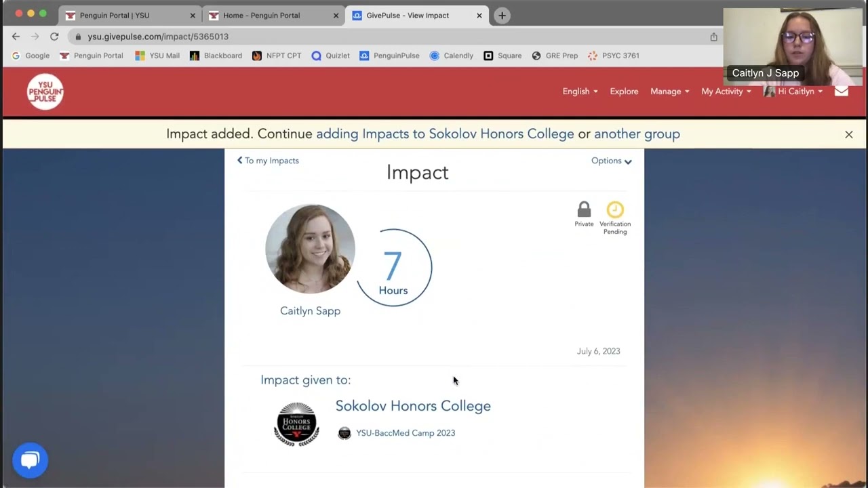This screenshot has height=488, width=868.
Task: Open the YSU-BaccMed Camp 2023 link
Action: (406, 433)
